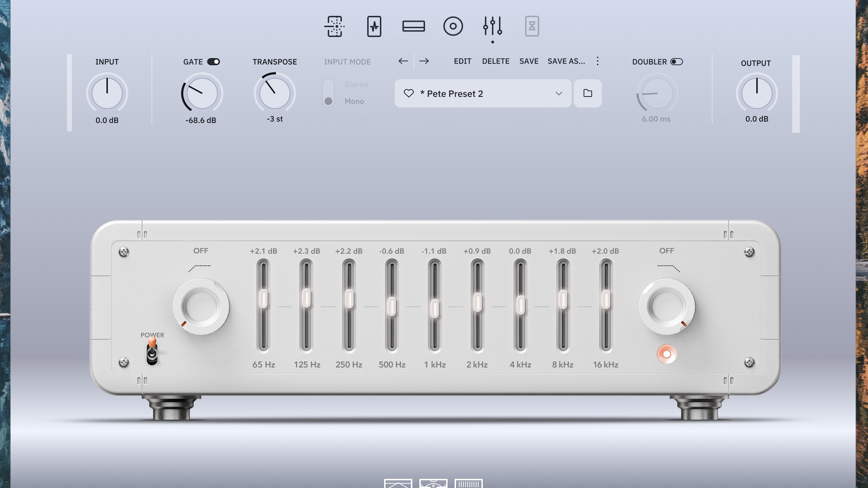The image size is (868, 488).
Task: Open the pedal stompbox section icon
Action: click(x=334, y=26)
